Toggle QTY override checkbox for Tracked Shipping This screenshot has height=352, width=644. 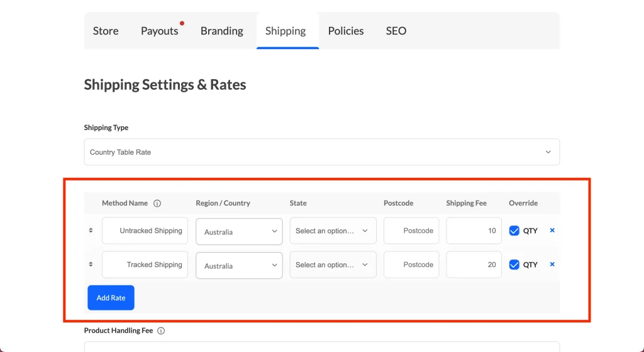514,265
